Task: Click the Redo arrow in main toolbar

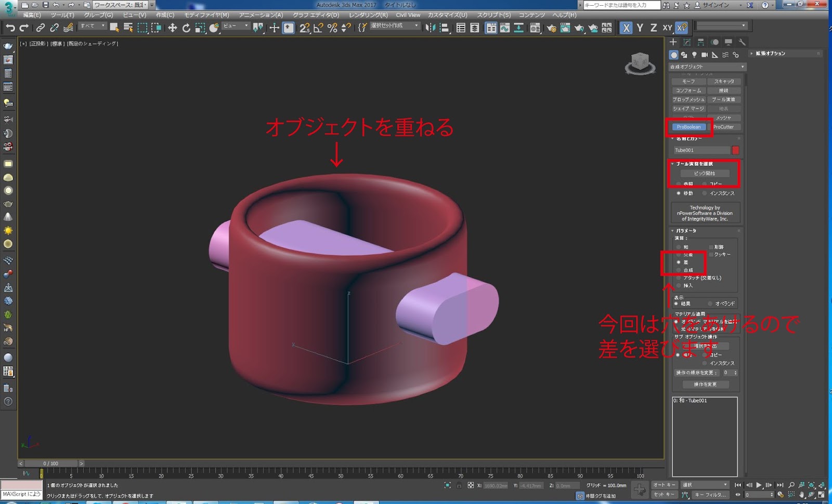Action: (24, 28)
